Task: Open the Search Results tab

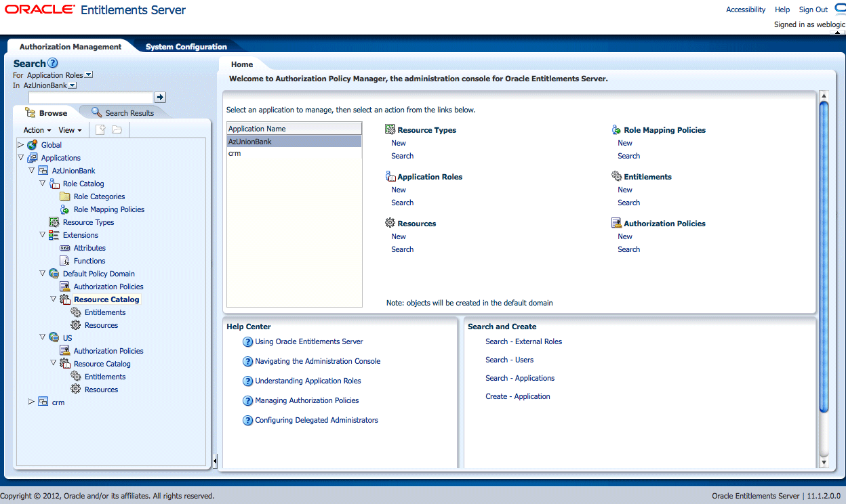Action: pyautogui.click(x=123, y=113)
